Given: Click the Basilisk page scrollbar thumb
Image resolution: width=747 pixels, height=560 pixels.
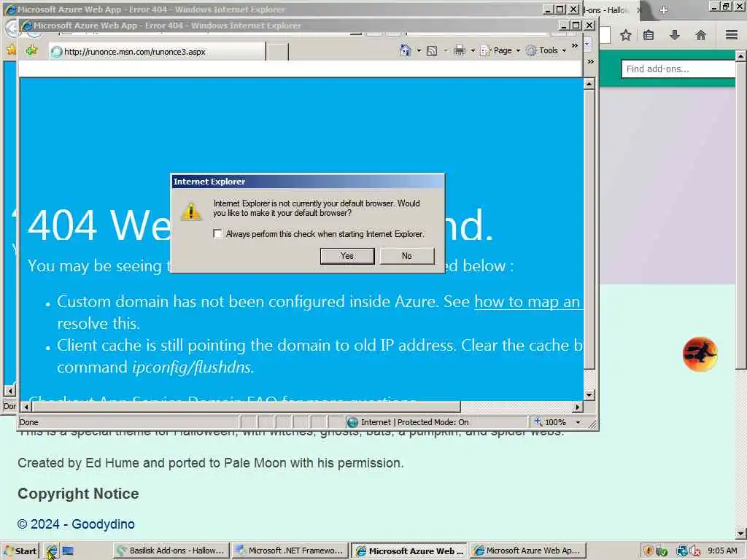Looking at the screenshot, I should tap(741, 215).
